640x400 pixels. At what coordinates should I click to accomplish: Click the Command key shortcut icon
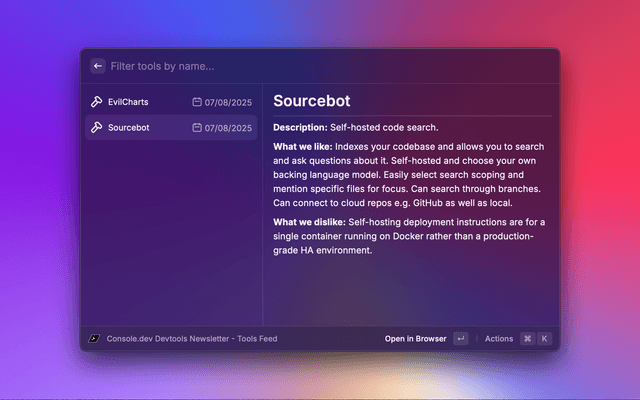coord(527,339)
